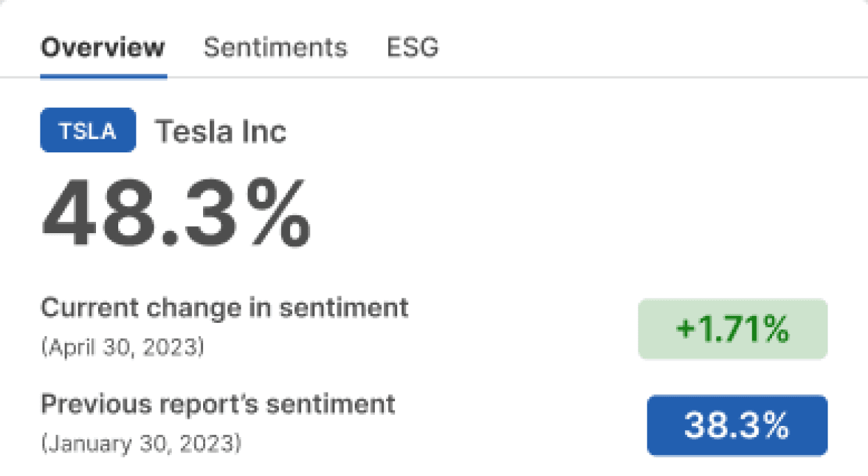Click the percent sign in large 48.3%

(x=269, y=214)
